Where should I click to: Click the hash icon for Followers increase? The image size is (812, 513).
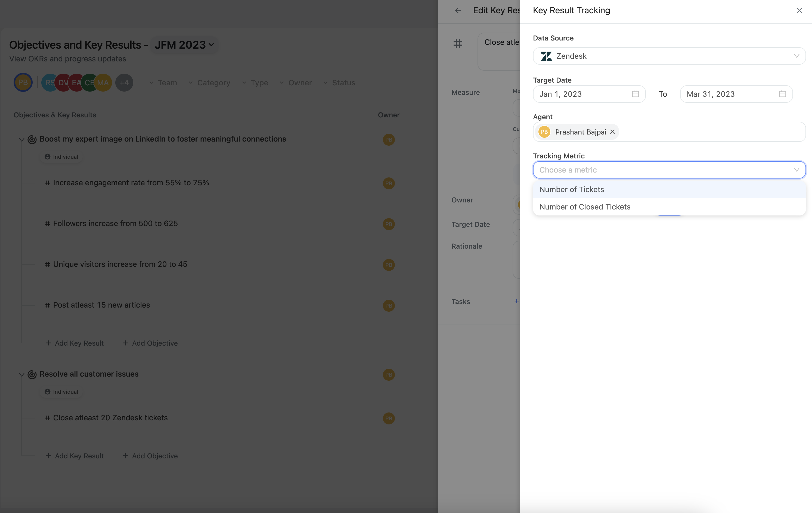click(48, 224)
